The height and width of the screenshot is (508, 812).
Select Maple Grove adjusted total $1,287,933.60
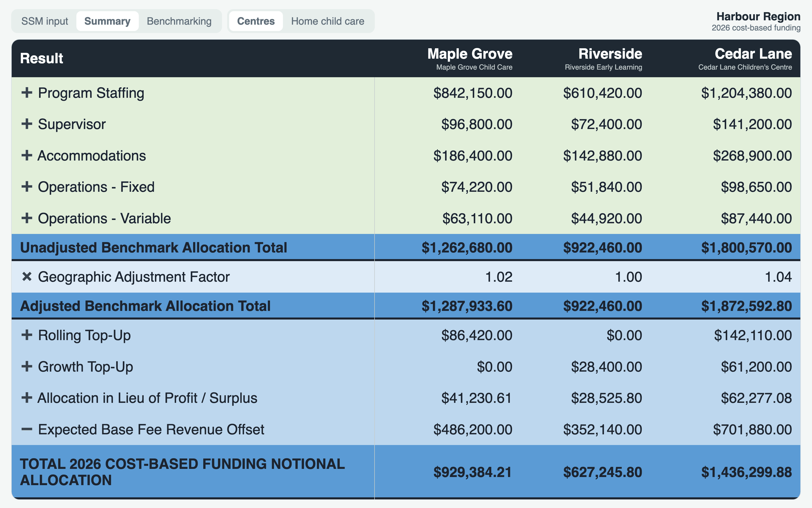[467, 306]
